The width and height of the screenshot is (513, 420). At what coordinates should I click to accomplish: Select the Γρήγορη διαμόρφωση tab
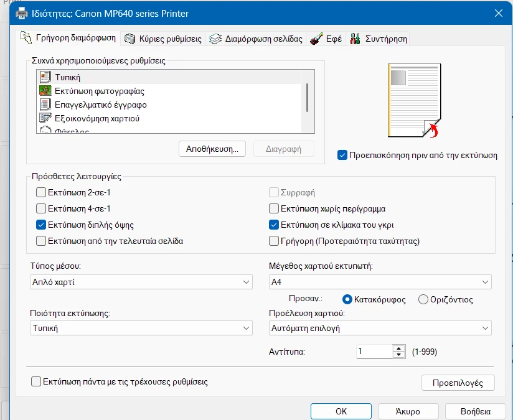click(68, 37)
